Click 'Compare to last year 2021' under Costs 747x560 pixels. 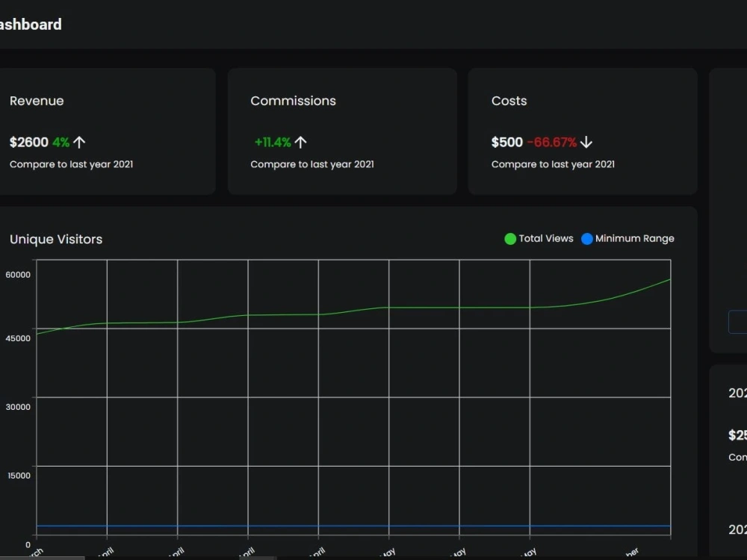point(553,164)
